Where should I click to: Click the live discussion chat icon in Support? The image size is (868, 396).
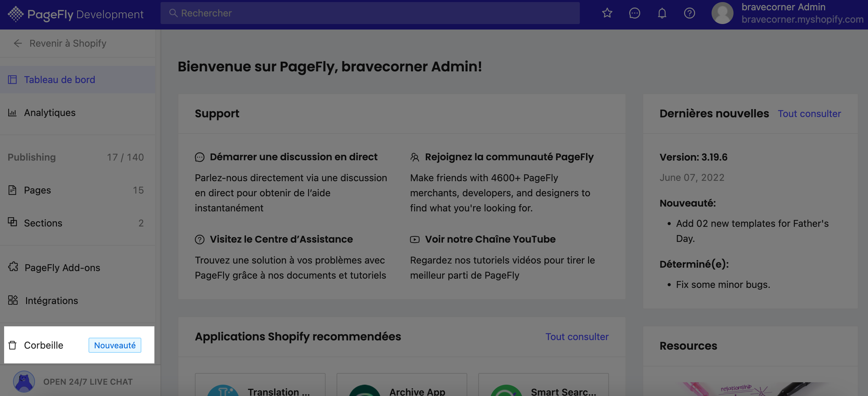pyautogui.click(x=200, y=157)
